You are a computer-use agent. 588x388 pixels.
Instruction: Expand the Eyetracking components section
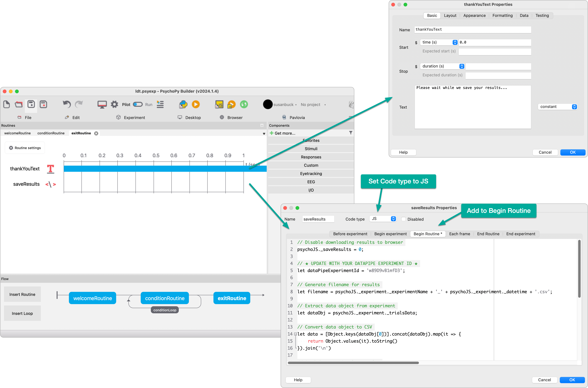point(311,174)
